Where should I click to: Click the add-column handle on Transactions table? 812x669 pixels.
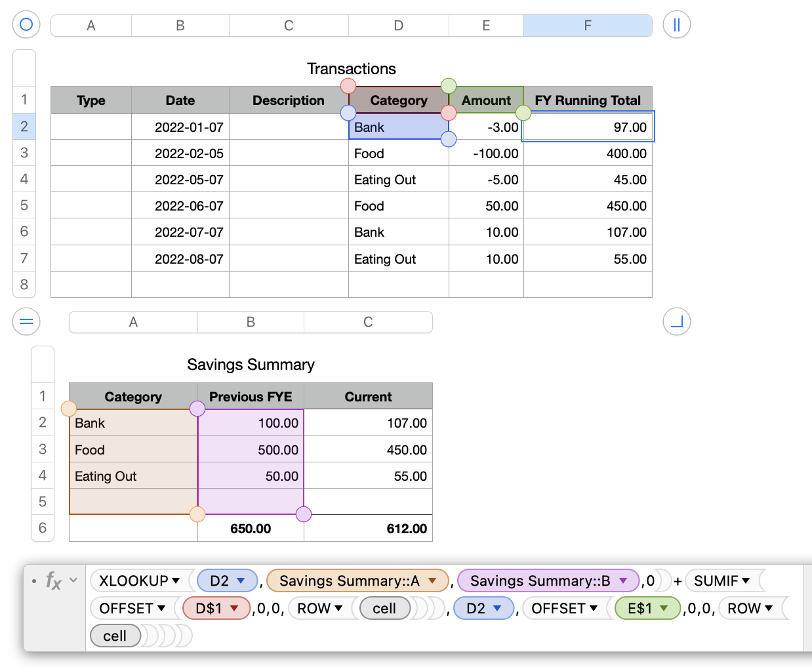point(677,25)
